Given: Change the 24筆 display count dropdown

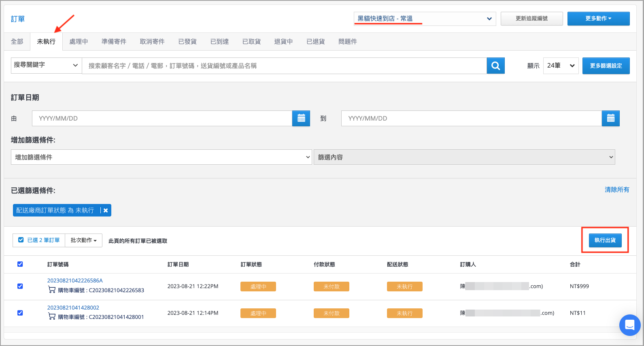Looking at the screenshot, I should (x=561, y=66).
